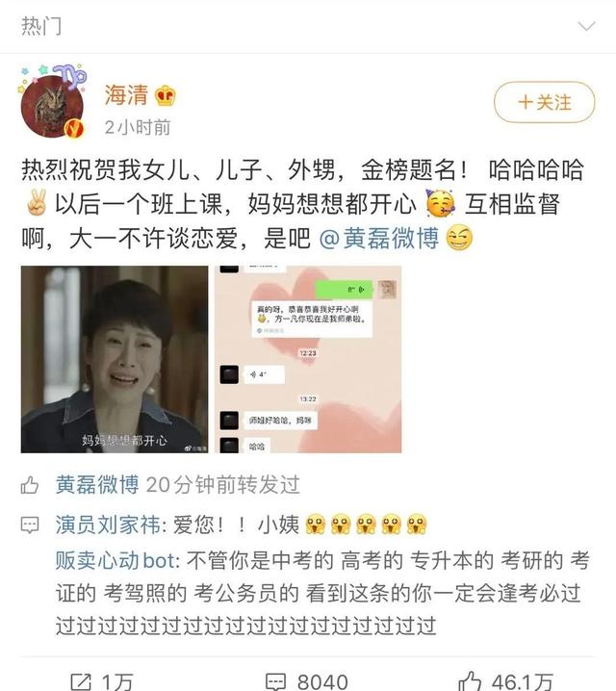The image size is (616, 691).
Task: Tap the repost share icon at bottom
Action: (81, 681)
